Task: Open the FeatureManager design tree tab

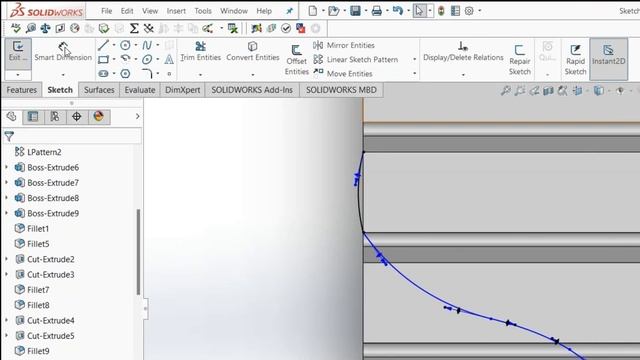Action: pos(11,117)
